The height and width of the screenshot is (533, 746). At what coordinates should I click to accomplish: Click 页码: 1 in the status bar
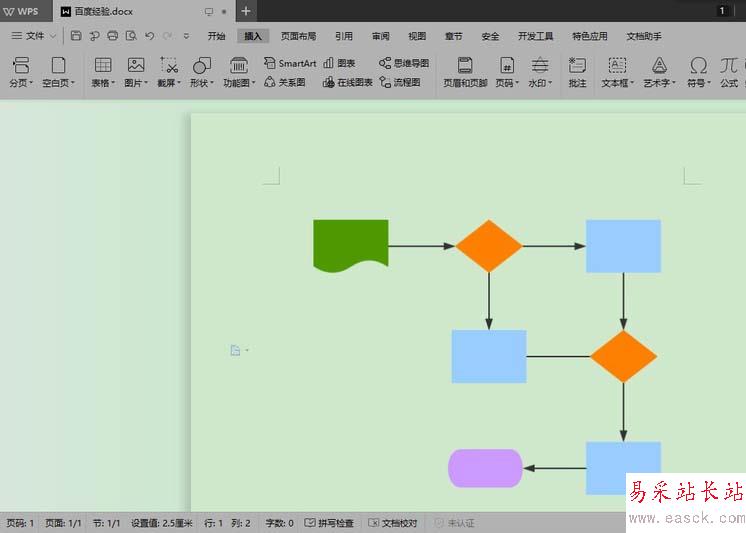(x=20, y=523)
